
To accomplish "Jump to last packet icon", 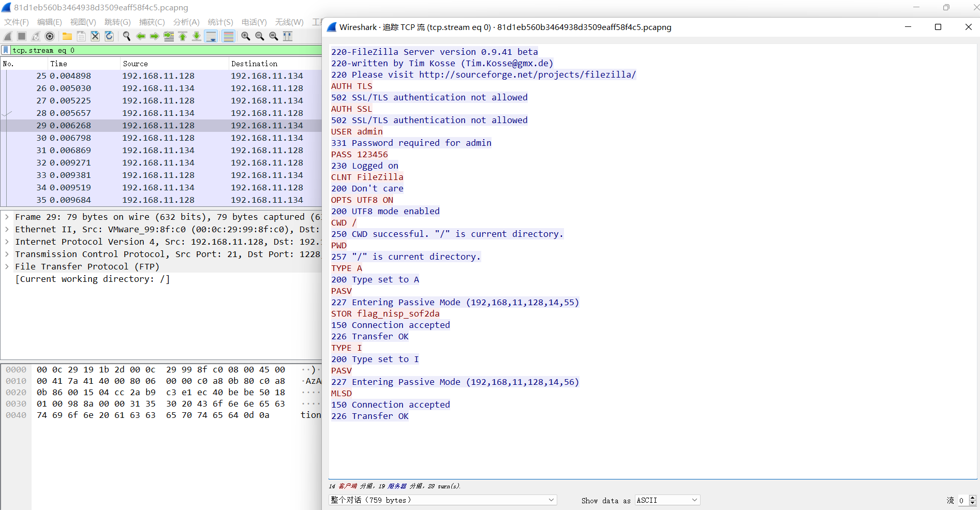I will point(197,36).
